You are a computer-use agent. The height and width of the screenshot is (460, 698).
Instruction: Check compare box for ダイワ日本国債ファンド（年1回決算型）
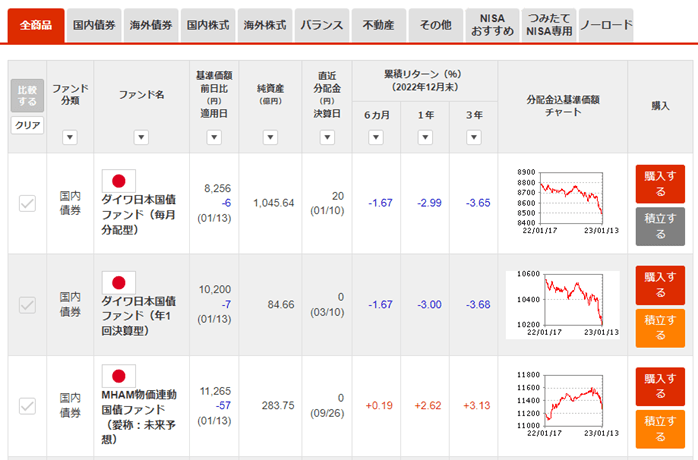(x=28, y=304)
